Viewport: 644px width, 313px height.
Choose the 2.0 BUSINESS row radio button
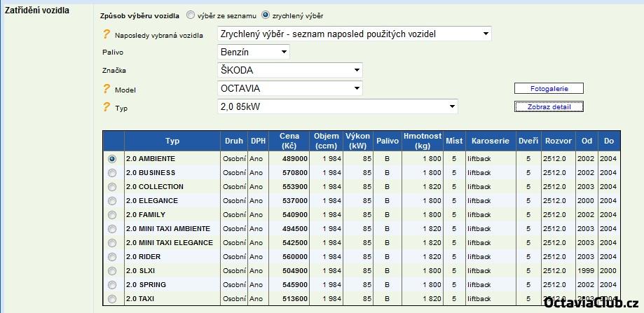click(x=112, y=173)
